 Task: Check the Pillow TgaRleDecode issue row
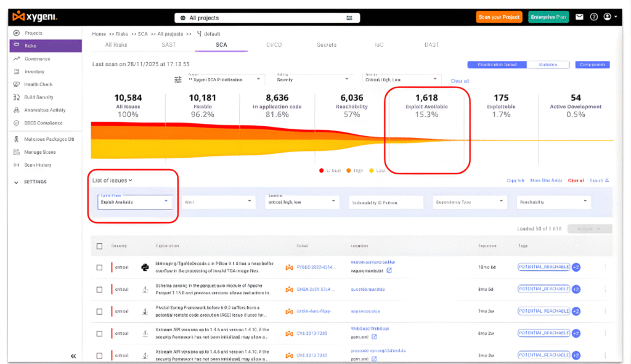coord(99,267)
